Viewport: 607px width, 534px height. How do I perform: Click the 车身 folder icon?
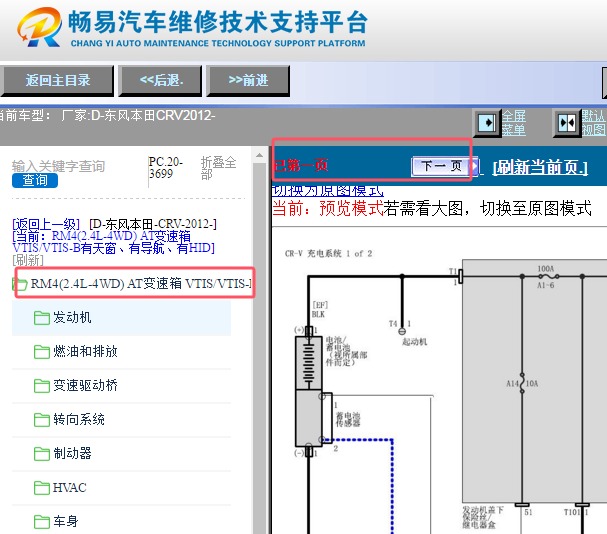tap(41, 521)
